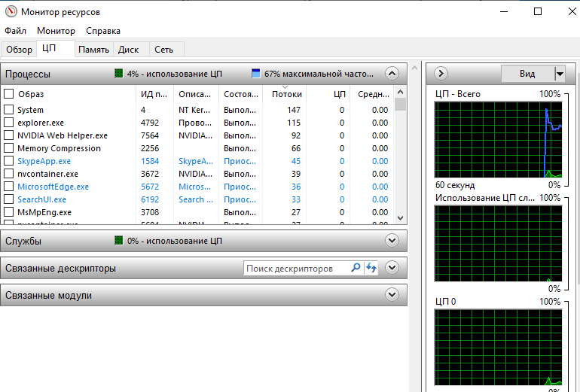This screenshot has height=392, width=580.
Task: Open the Вид dropdown arrow
Action: click(x=560, y=74)
